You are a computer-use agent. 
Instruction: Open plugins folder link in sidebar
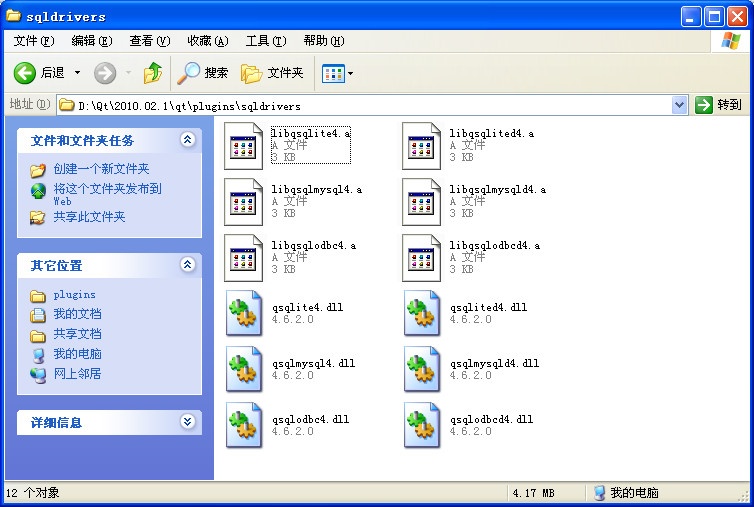(75, 294)
